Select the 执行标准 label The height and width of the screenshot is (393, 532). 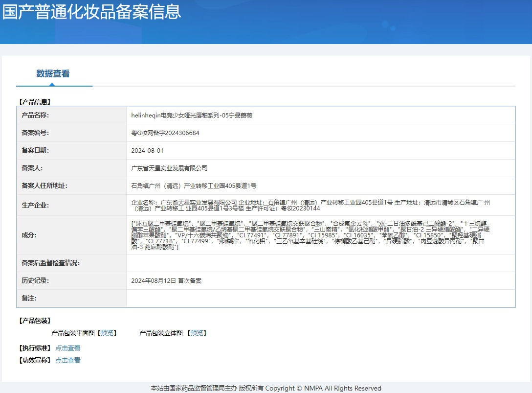point(35,348)
